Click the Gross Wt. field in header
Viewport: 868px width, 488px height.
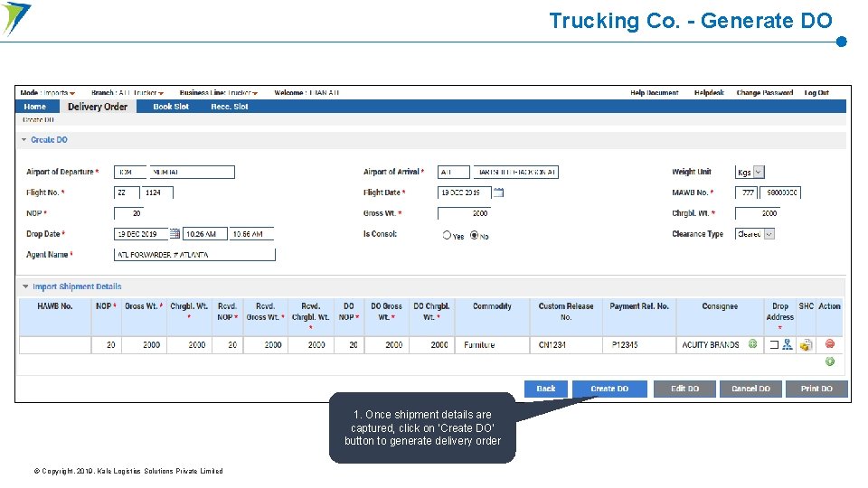[464, 213]
